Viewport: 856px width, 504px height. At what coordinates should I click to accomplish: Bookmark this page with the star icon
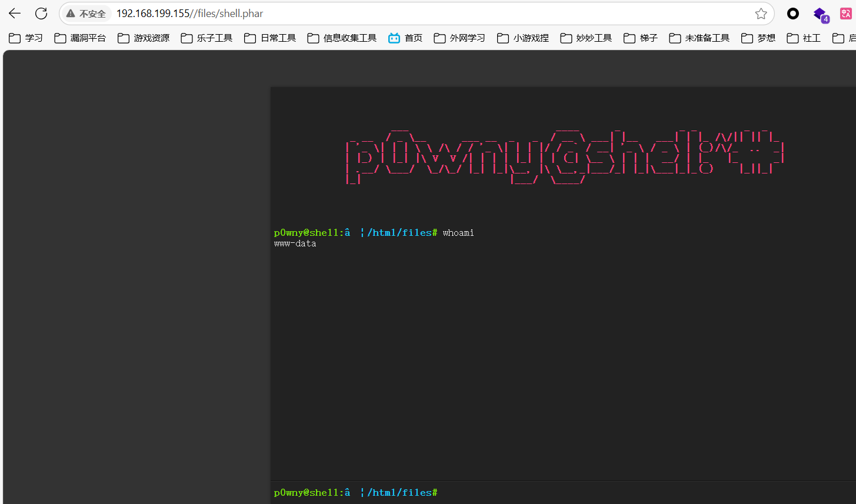click(x=761, y=14)
